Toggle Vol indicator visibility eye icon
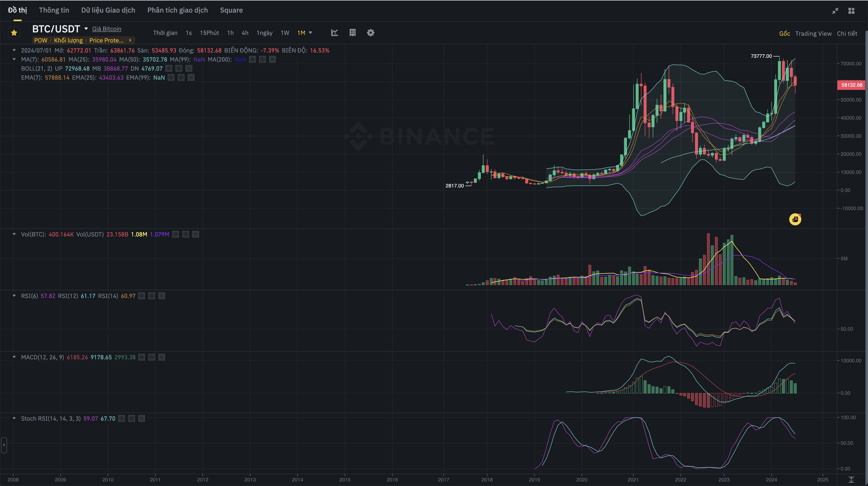The height and width of the screenshot is (486, 868). pos(176,234)
